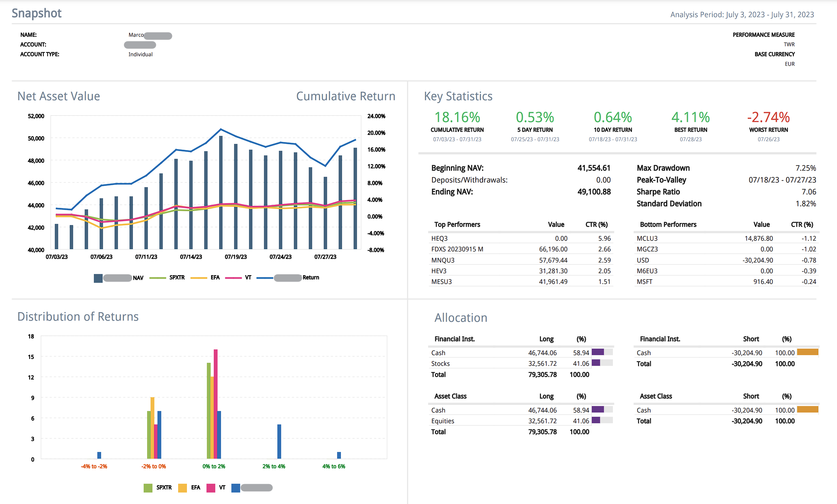837x504 pixels.
Task: Click the -2.74% worst return figure
Action: click(x=768, y=117)
